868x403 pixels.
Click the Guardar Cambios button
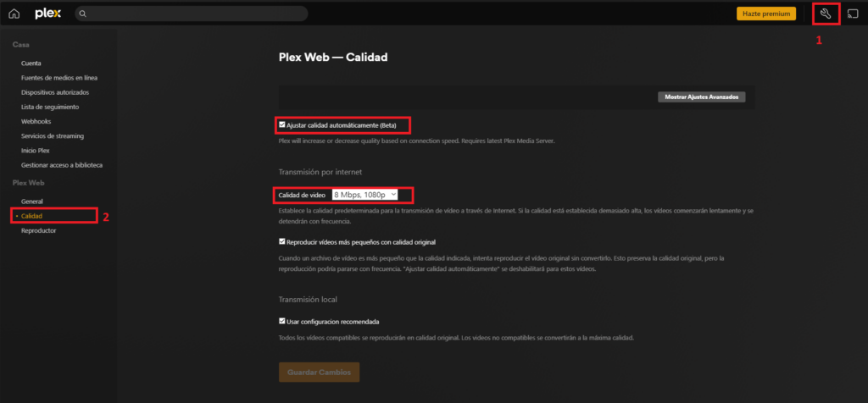(x=319, y=372)
